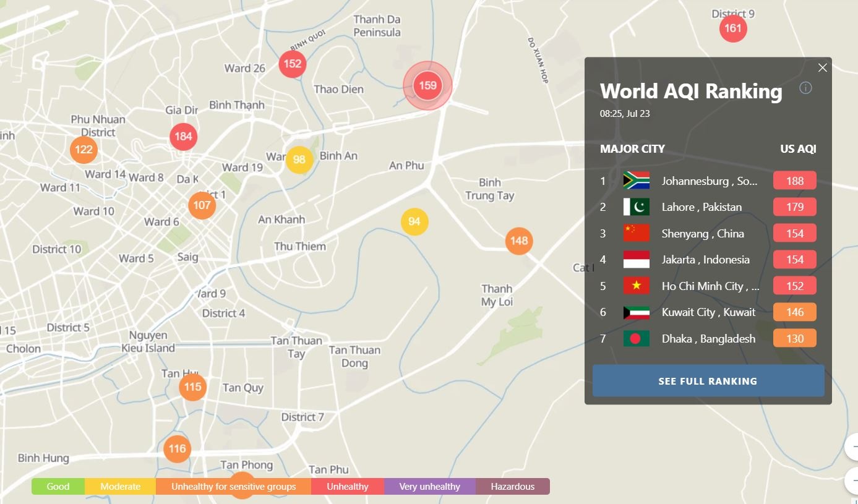Image resolution: width=858 pixels, height=504 pixels.
Task: Click the yellow 94 AQI marker
Action: point(414,222)
